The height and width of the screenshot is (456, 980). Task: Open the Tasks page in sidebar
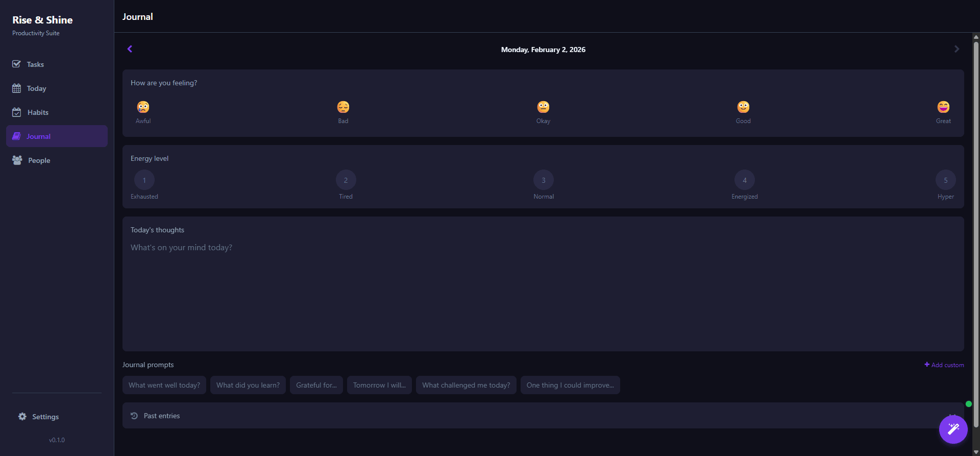pyautogui.click(x=35, y=64)
